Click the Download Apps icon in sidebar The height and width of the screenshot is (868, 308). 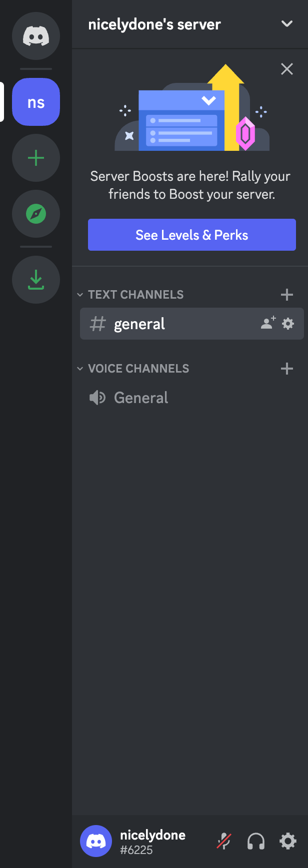click(x=35, y=280)
